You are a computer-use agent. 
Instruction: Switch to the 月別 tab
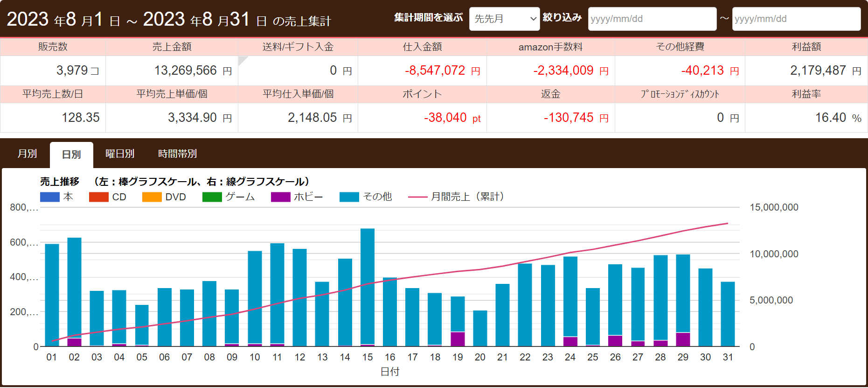pos(27,154)
